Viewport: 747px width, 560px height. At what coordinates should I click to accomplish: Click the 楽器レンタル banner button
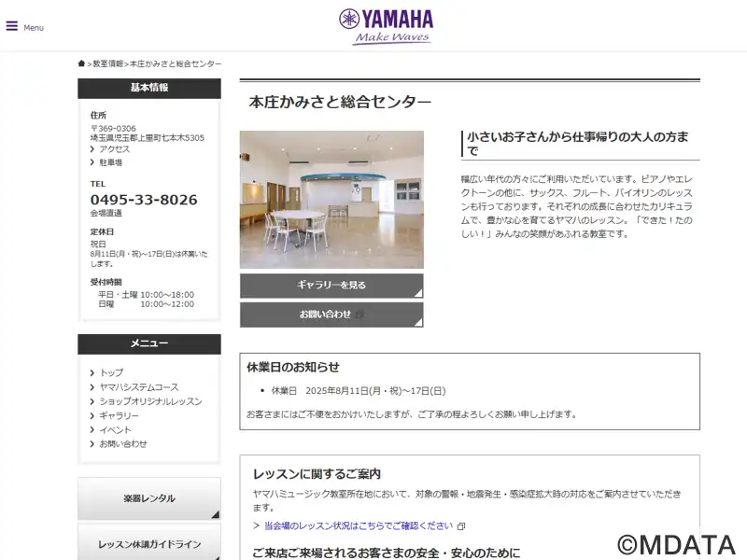click(149, 498)
